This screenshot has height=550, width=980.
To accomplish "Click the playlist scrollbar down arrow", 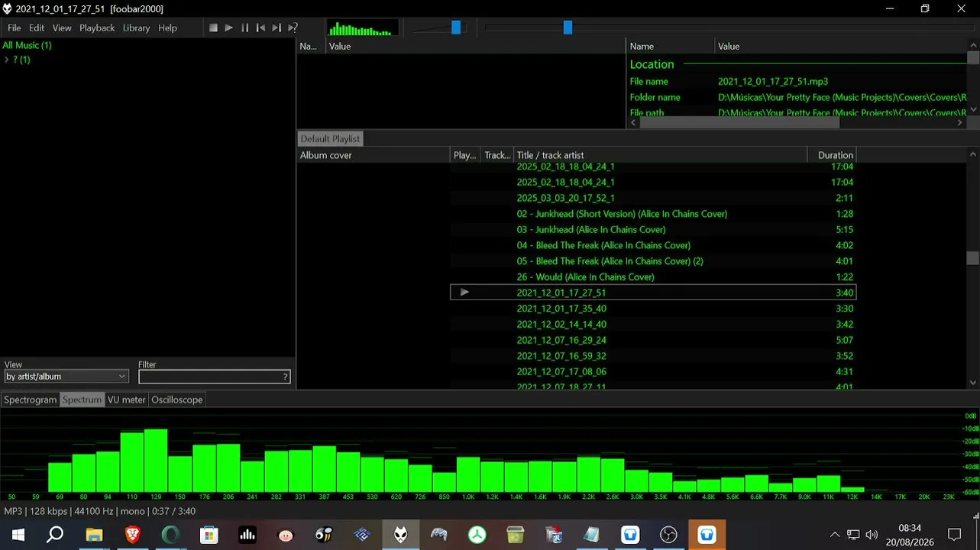I will pyautogui.click(x=972, y=383).
